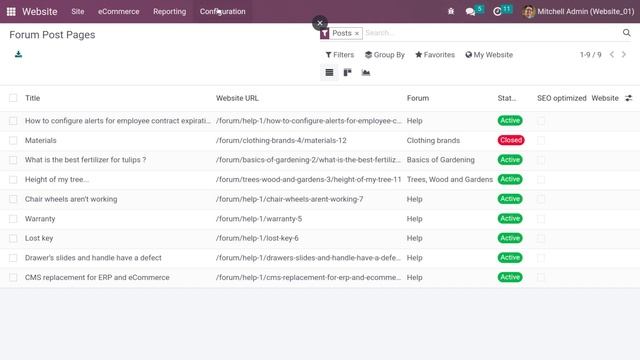Click Active badge in Warranty row
640x360 pixels.
(x=510, y=218)
